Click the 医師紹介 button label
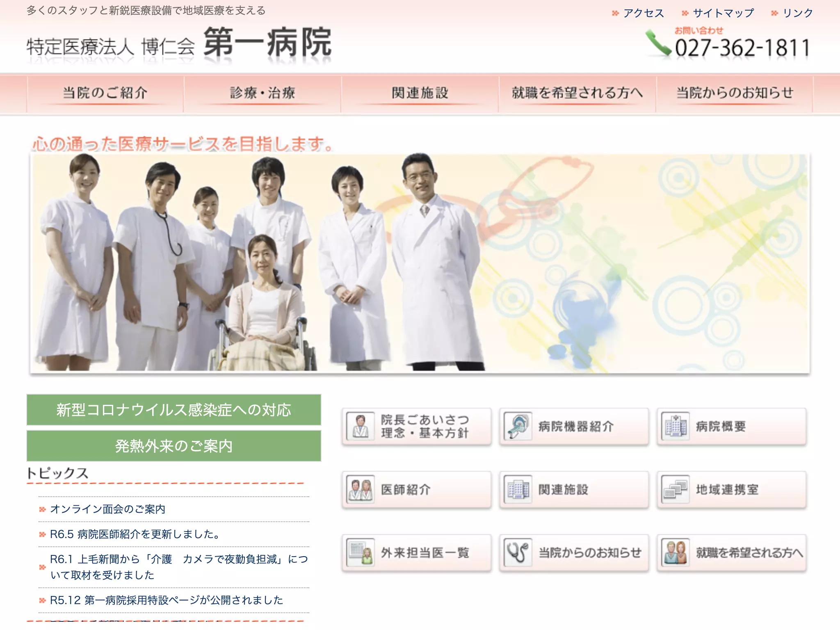 [406, 490]
